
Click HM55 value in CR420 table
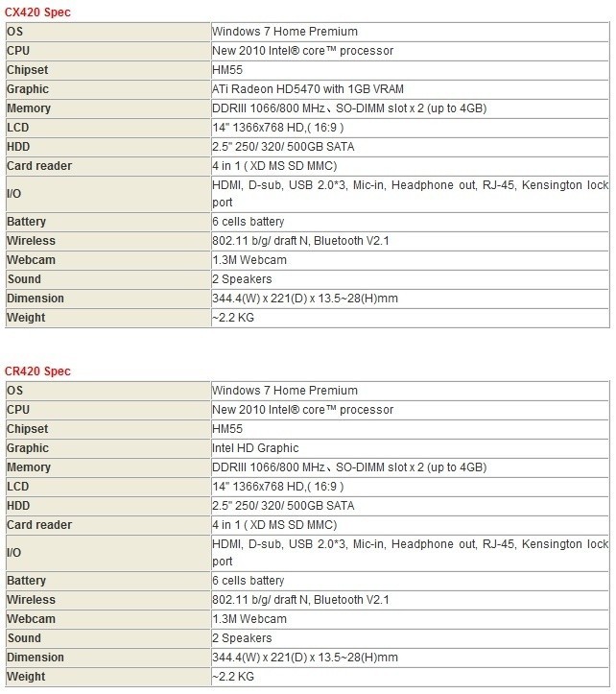pos(227,429)
